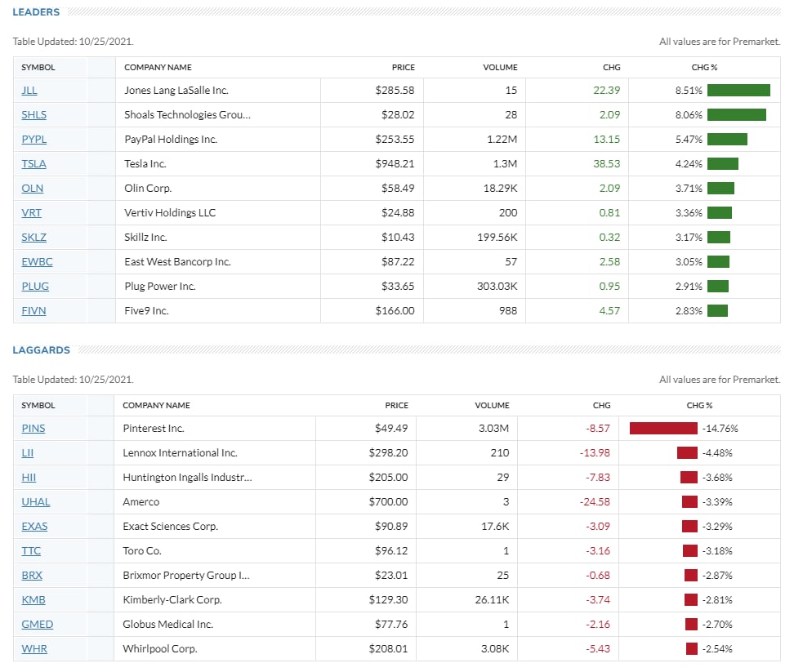794x672 pixels.
Task: Click the Leaders SYMBOL column header
Action: [38, 67]
